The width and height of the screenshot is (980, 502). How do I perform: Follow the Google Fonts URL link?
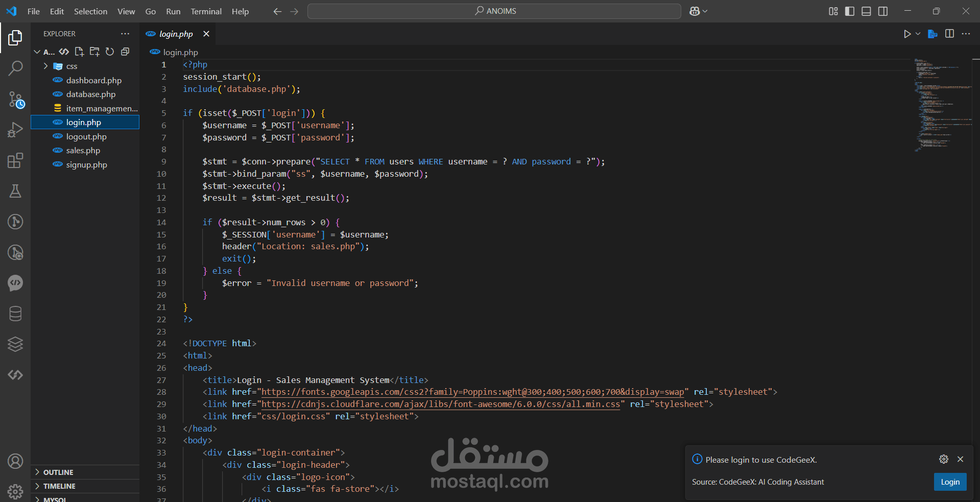coord(472,392)
